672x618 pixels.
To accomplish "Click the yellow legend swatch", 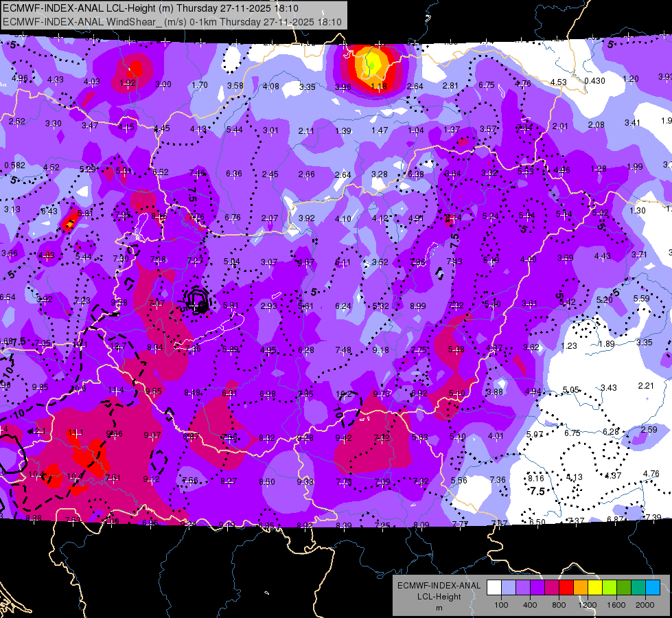I will pyautogui.click(x=595, y=588).
